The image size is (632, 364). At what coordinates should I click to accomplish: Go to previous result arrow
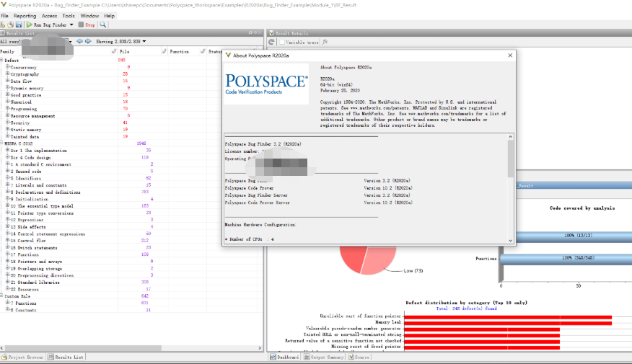(x=80, y=41)
